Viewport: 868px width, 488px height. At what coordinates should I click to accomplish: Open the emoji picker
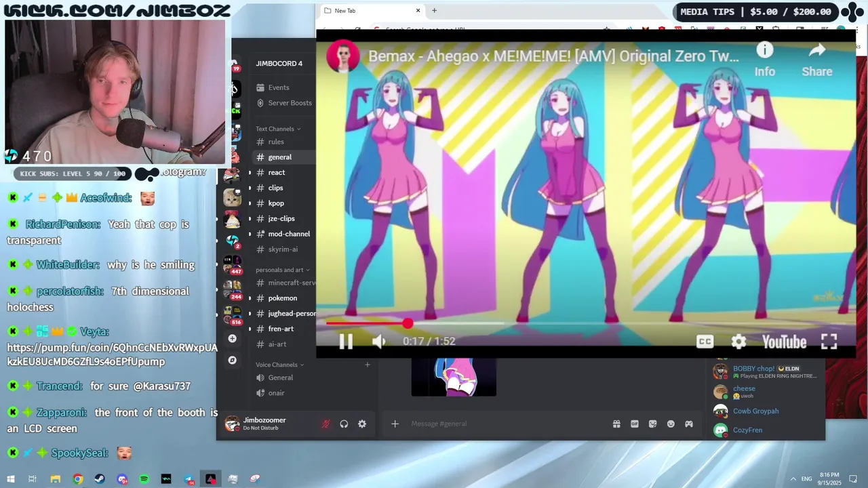671,424
